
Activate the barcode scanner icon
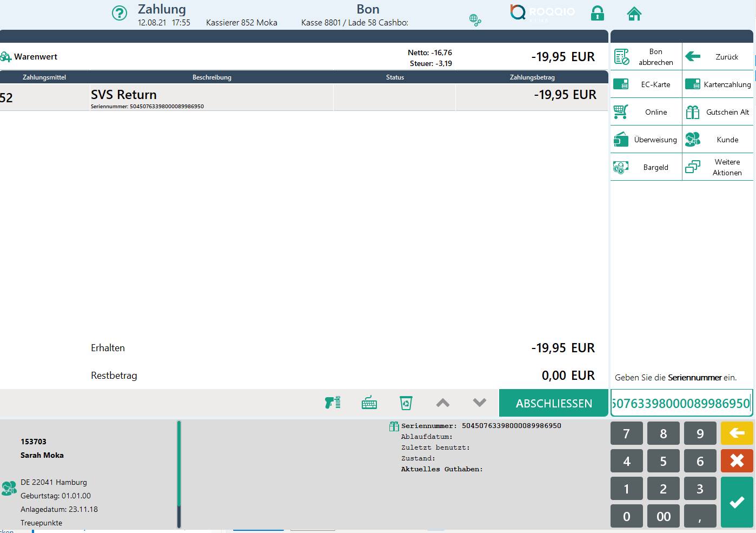point(333,403)
